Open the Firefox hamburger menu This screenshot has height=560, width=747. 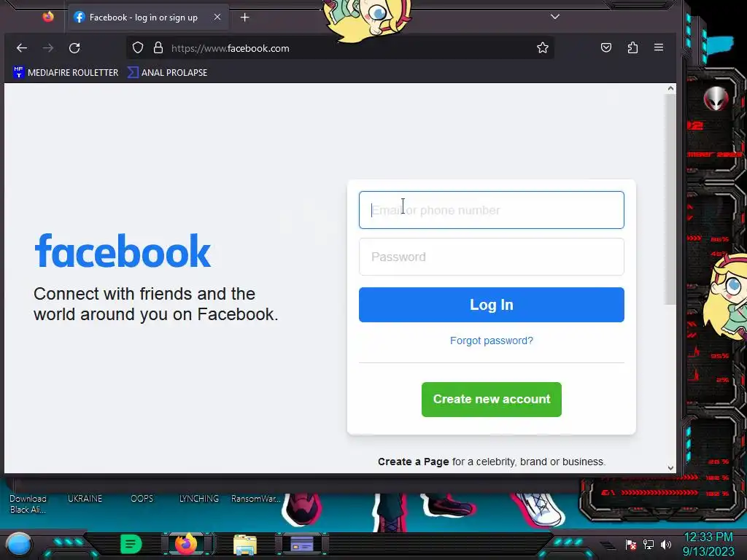[x=659, y=47]
